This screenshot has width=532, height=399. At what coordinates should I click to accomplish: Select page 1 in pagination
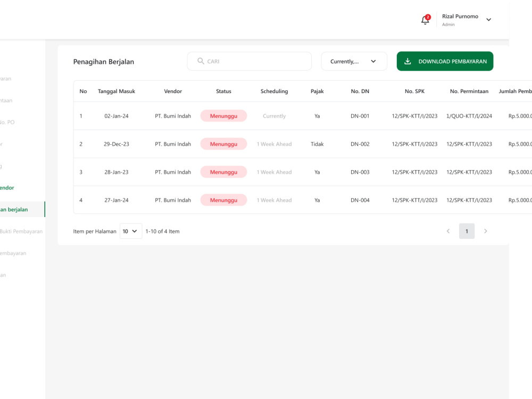tap(467, 231)
